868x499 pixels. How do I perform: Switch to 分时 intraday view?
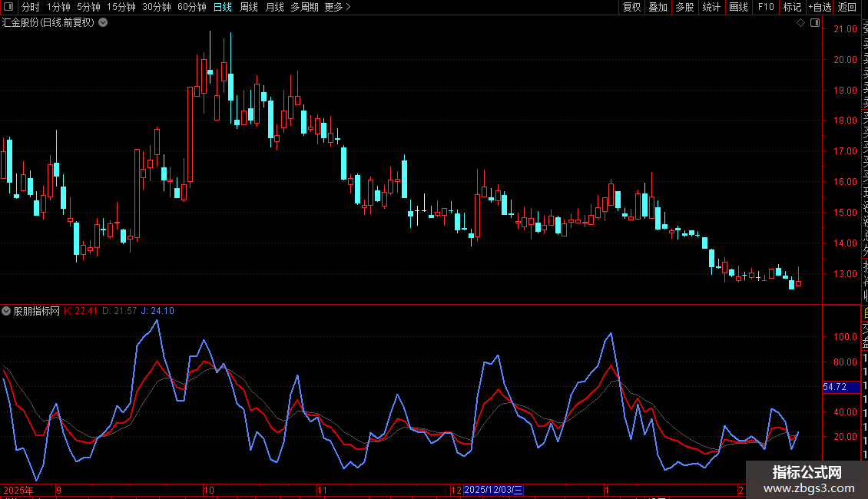point(31,7)
